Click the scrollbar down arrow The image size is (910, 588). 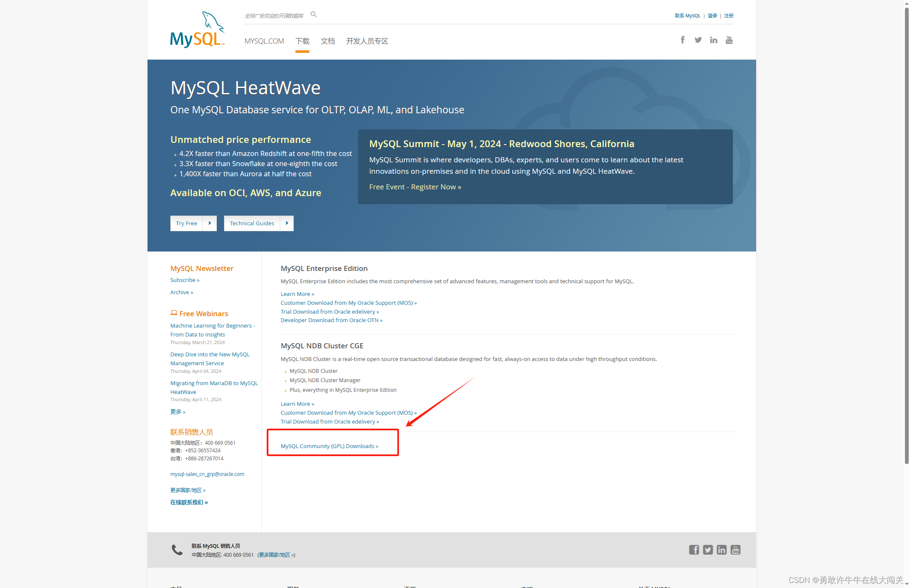pyautogui.click(x=907, y=585)
